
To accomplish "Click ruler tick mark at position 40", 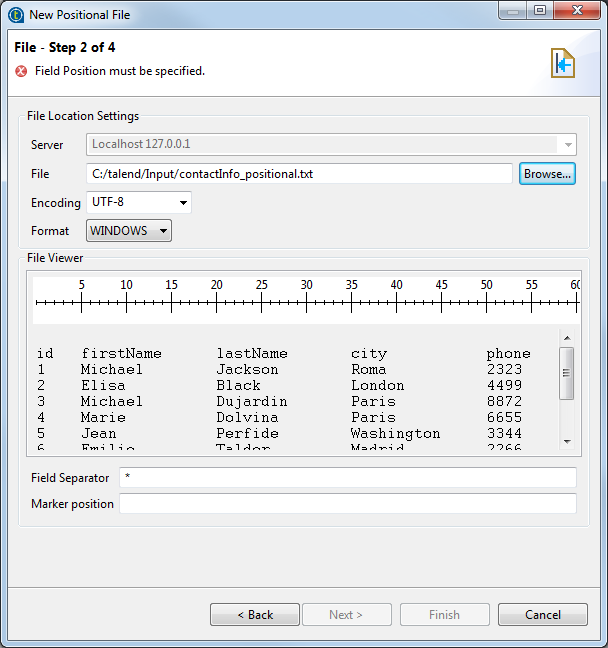I will click(397, 303).
